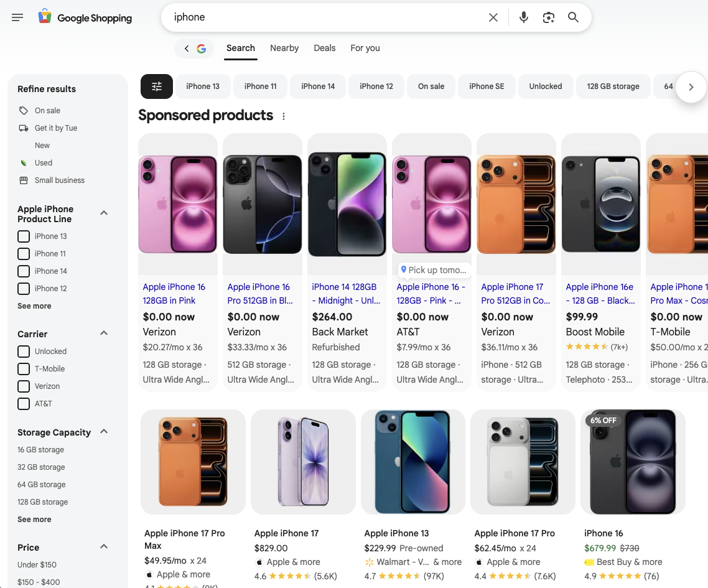Open Apple iPhone 16e Black link
Image resolution: width=708 pixels, height=588 pixels.
600,294
